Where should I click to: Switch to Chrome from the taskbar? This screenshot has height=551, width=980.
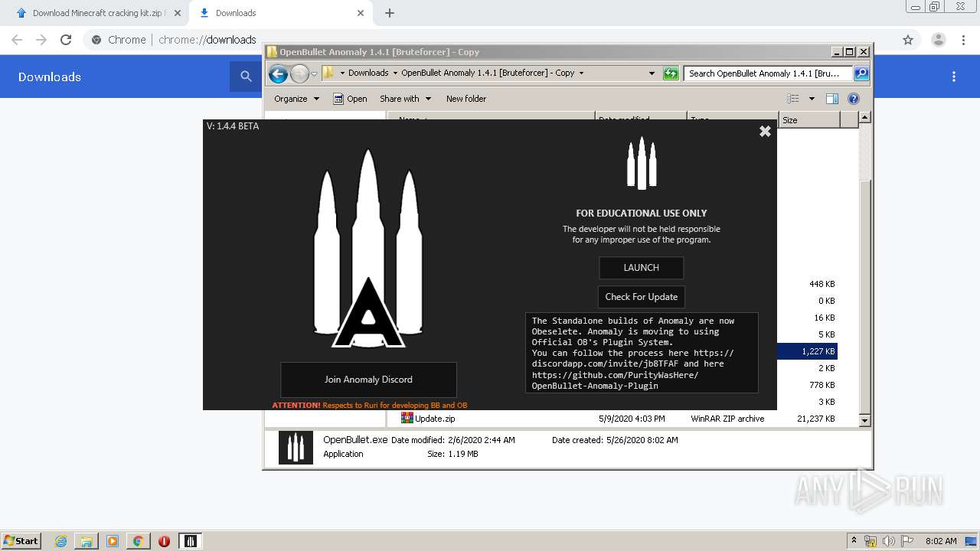coord(139,541)
